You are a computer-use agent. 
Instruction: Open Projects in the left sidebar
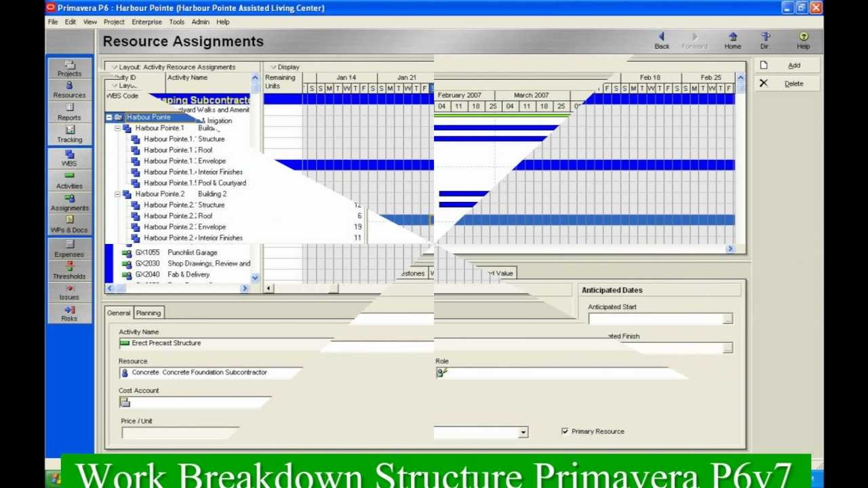[69, 68]
